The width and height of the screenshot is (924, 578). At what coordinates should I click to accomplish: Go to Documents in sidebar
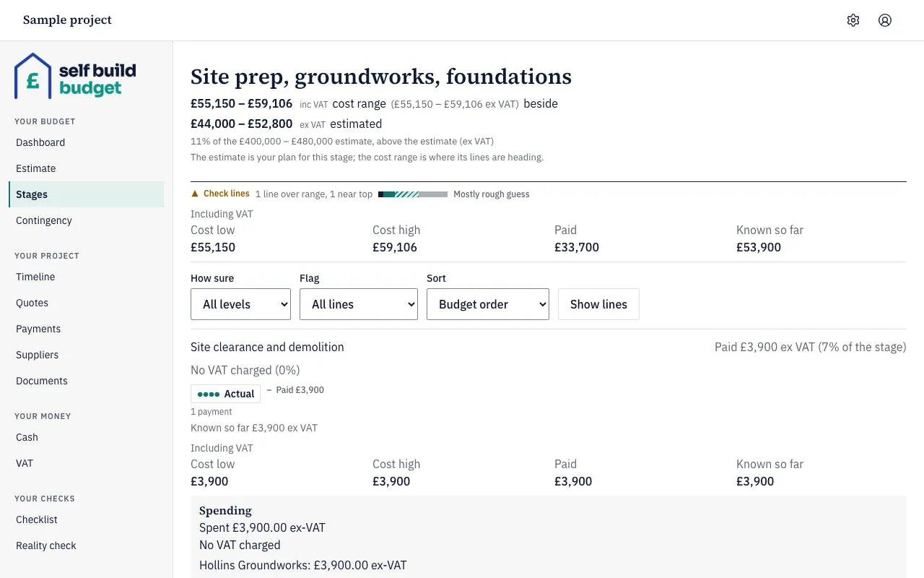[86, 381]
